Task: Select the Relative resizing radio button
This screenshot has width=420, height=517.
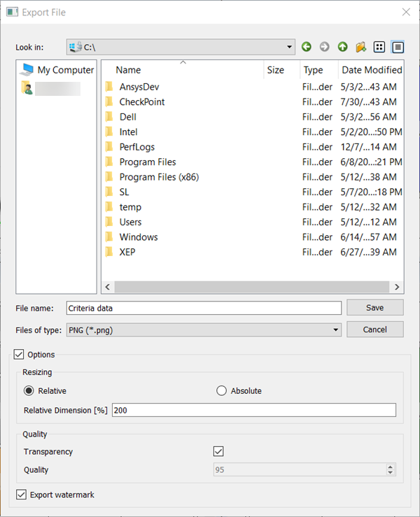Action: click(x=29, y=390)
